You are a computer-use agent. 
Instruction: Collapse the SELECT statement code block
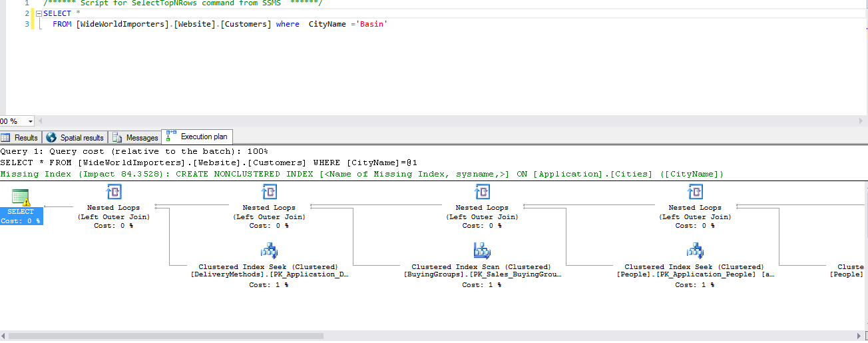[39, 14]
